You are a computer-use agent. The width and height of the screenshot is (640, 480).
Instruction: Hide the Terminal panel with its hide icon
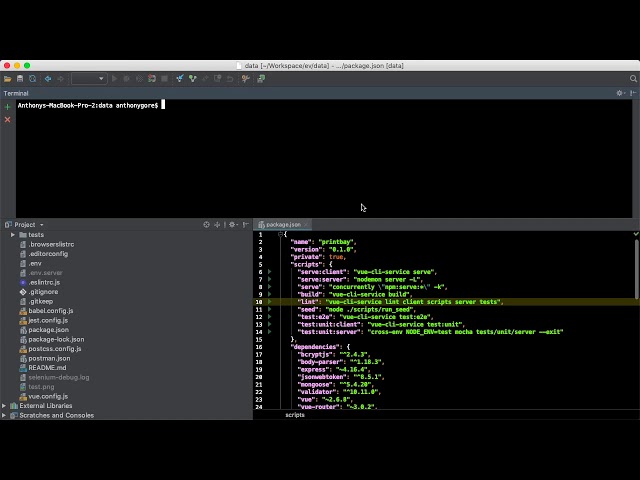point(633,93)
